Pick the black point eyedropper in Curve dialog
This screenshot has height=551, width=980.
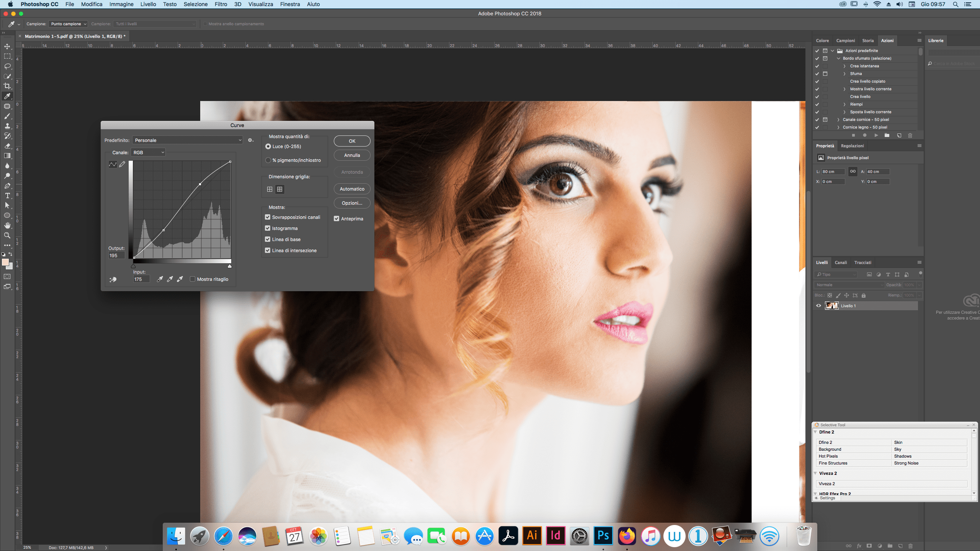(160, 279)
